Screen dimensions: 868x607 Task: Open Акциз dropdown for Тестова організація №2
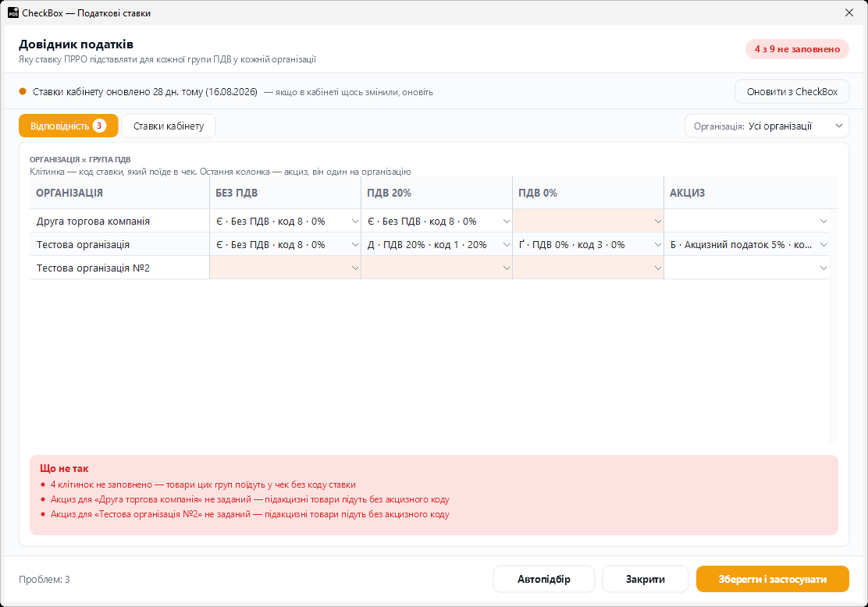point(747,268)
